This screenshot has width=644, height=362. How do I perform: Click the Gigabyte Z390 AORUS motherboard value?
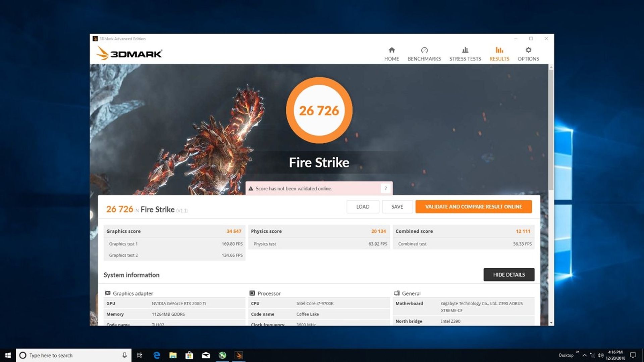point(482,307)
